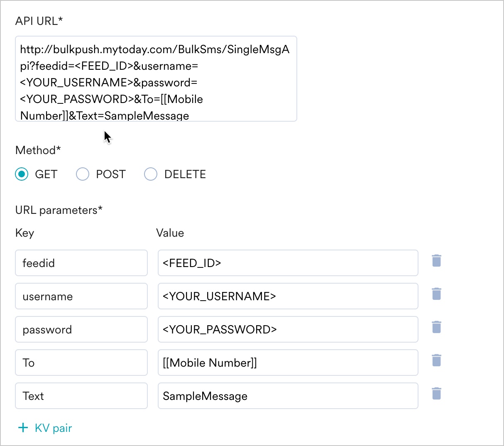Edit the <YOUR_PASSWORD> value field
This screenshot has width=504, height=446.
click(288, 329)
